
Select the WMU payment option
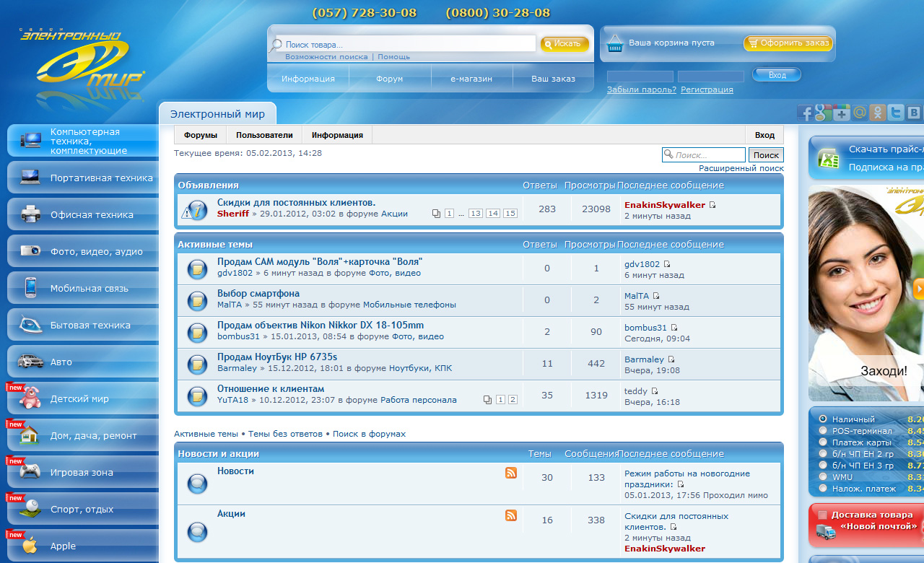pos(823,477)
